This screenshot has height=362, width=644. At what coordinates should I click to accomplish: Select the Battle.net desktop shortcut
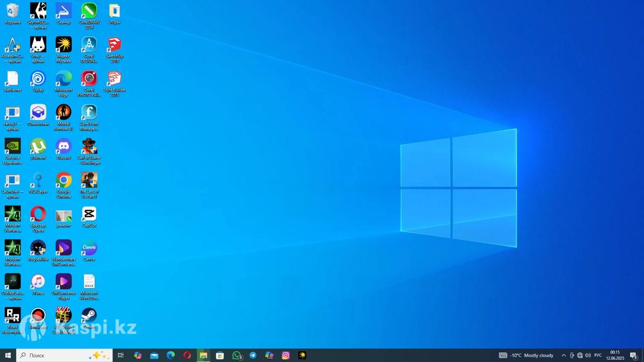click(12, 82)
